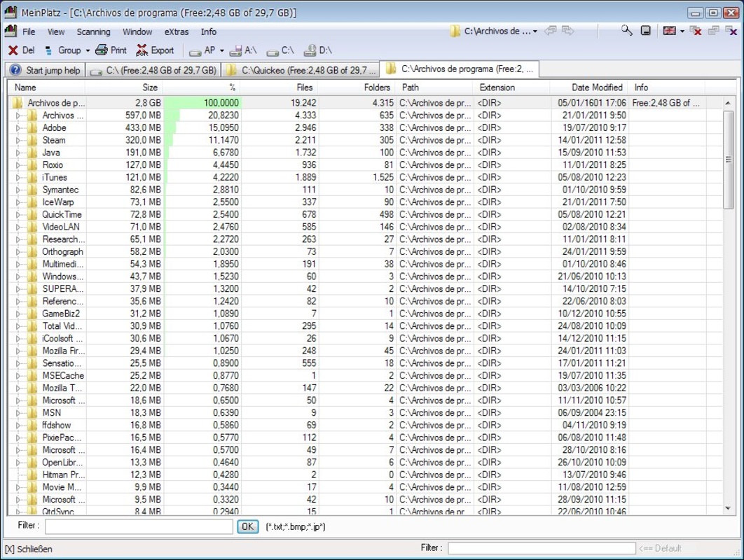Scan the D:\ drive from toolbar
The width and height of the screenshot is (744, 560).
tap(318, 50)
